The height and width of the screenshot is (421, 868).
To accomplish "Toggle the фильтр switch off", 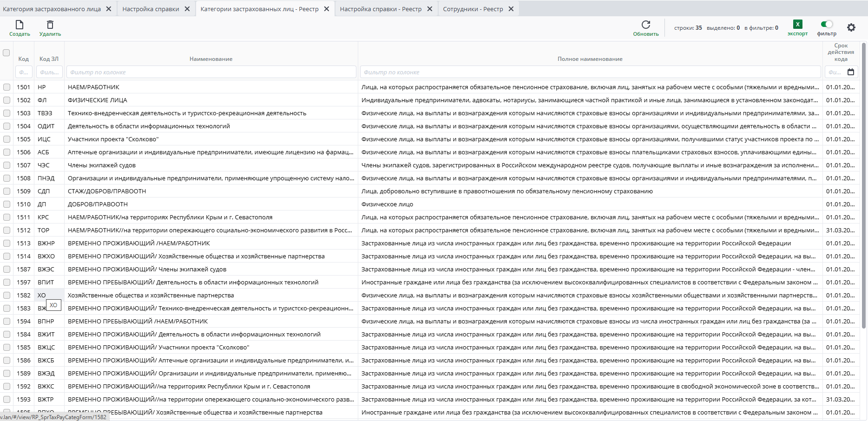I will point(827,24).
